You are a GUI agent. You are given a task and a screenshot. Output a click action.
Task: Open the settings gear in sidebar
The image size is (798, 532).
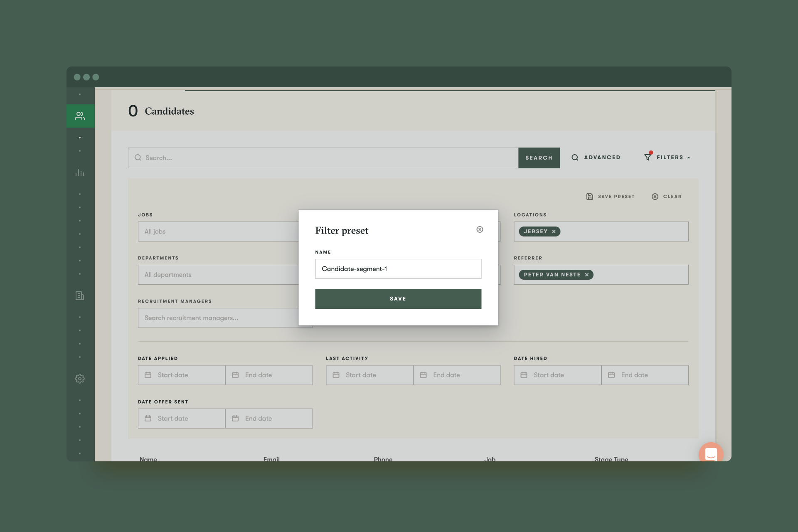click(80, 379)
